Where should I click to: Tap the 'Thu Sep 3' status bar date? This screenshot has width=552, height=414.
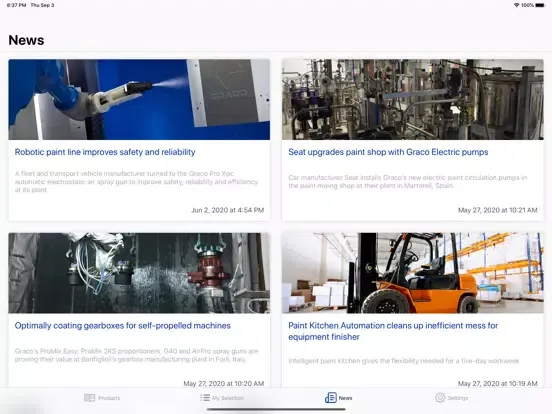(42, 5)
